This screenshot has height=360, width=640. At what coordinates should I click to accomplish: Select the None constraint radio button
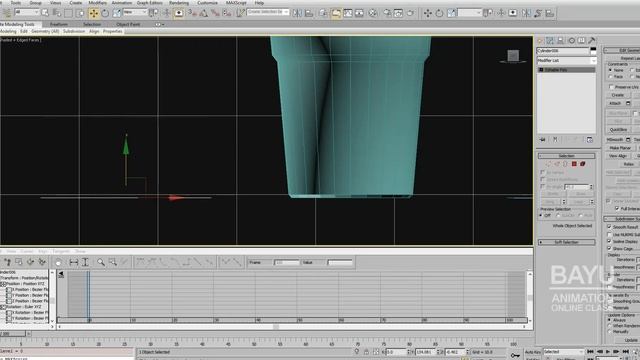point(611,70)
